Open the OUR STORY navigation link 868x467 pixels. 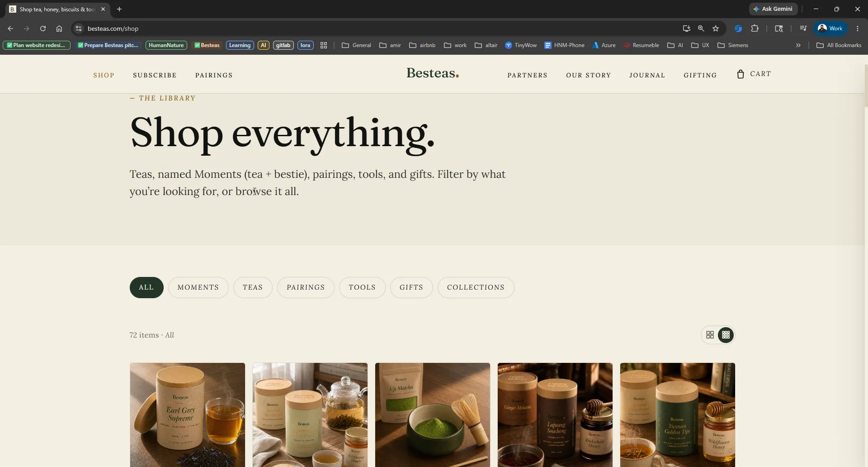coord(588,75)
